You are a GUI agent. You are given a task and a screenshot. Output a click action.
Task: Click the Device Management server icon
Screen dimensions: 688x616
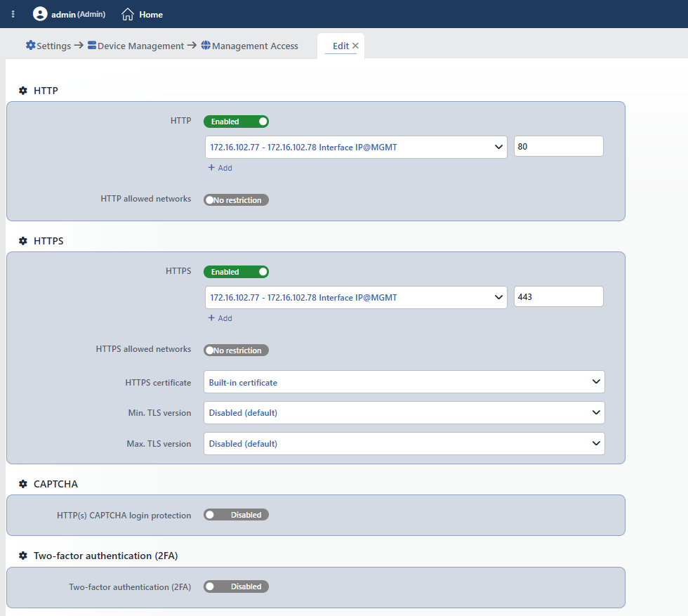coord(92,45)
